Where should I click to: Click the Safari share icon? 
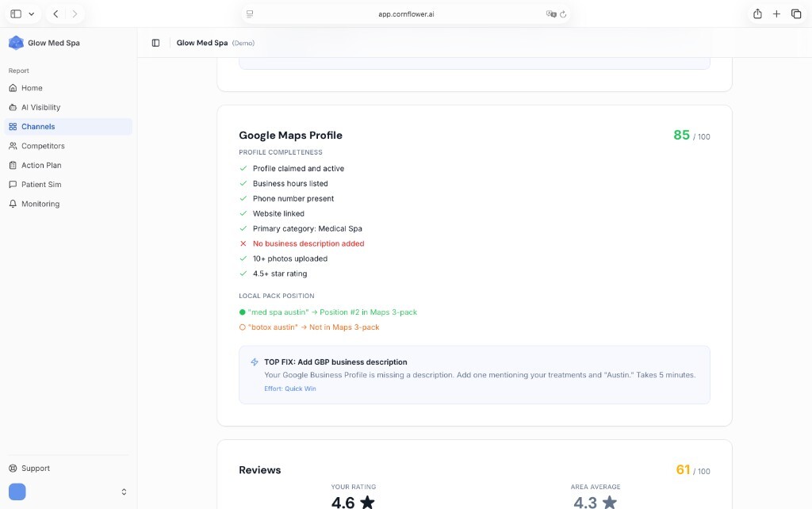757,13
